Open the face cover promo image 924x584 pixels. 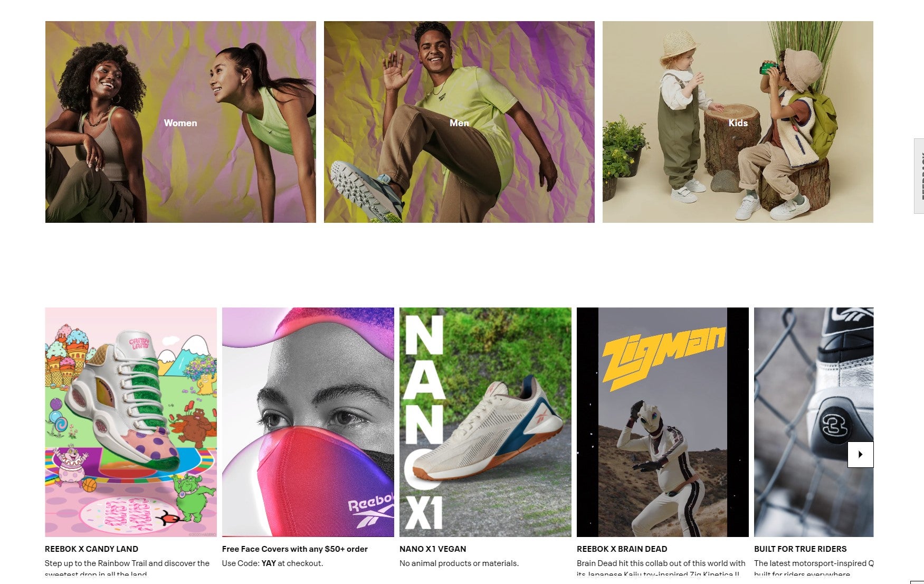[308, 422]
